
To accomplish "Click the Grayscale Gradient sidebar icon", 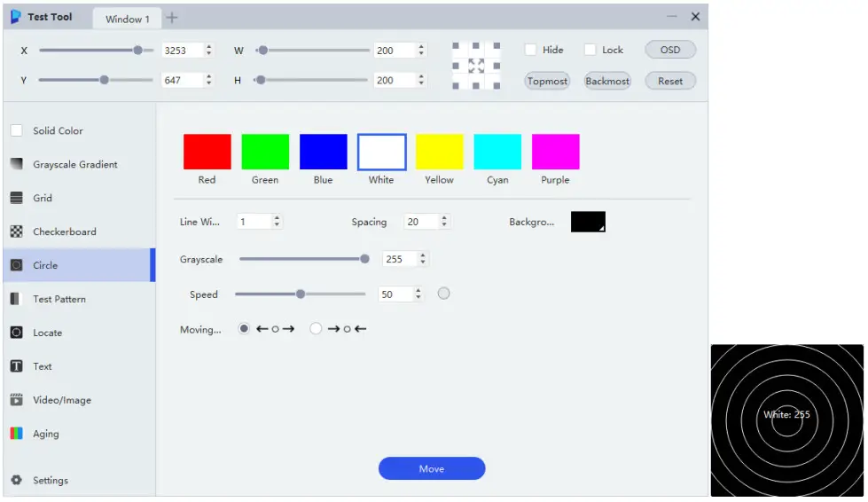I will (x=17, y=164).
